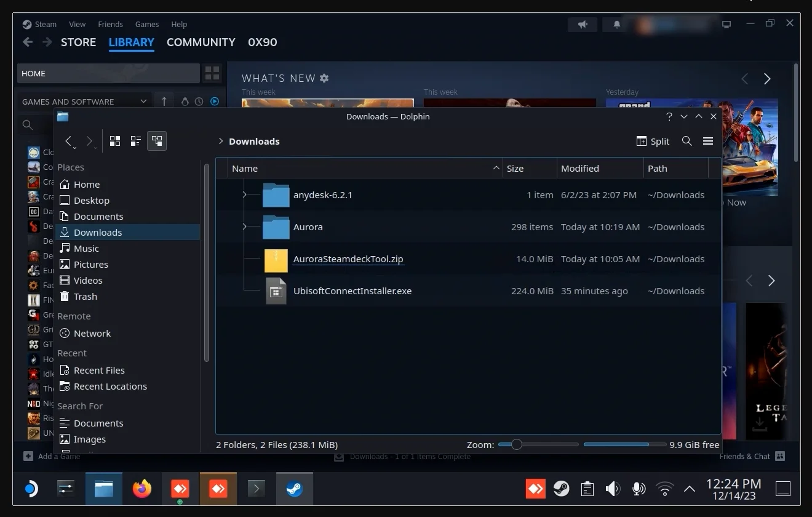The width and height of the screenshot is (812, 517).
Task: Expand the Aurora folder tree
Action: click(x=244, y=227)
